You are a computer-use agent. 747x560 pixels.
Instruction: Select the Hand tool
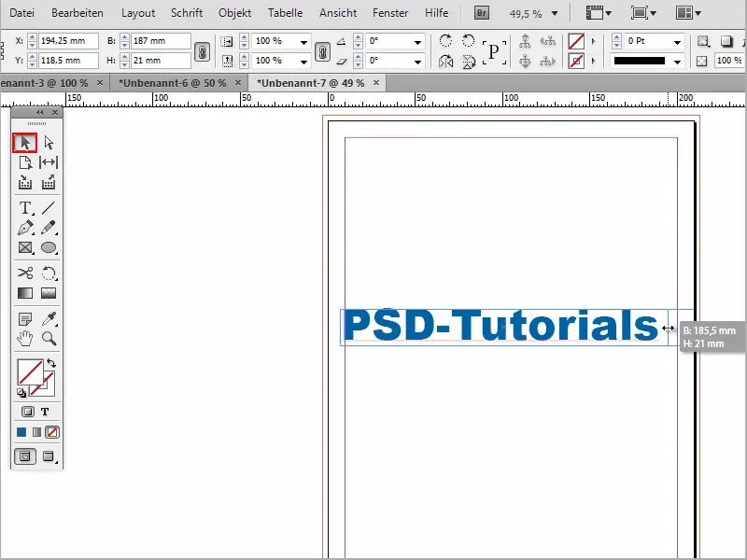[25, 339]
